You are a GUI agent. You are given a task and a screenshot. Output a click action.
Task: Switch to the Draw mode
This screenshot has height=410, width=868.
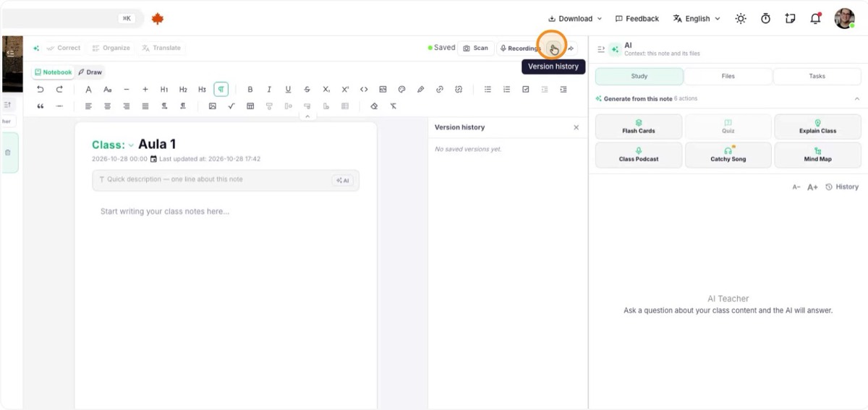pos(90,72)
